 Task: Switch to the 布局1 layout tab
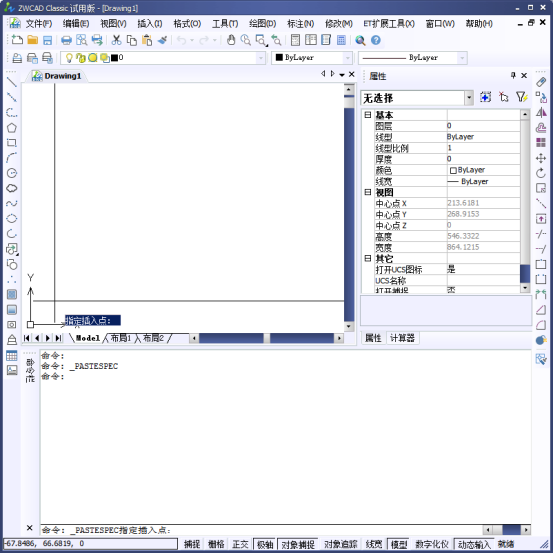click(121, 338)
